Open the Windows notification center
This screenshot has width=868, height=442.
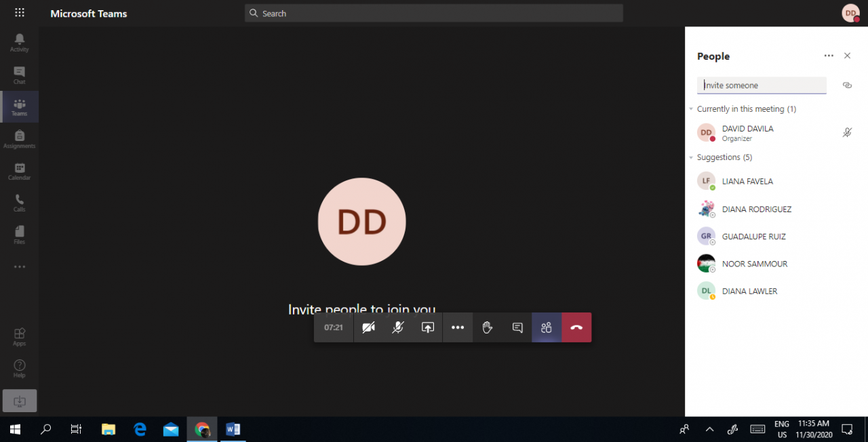pos(847,429)
